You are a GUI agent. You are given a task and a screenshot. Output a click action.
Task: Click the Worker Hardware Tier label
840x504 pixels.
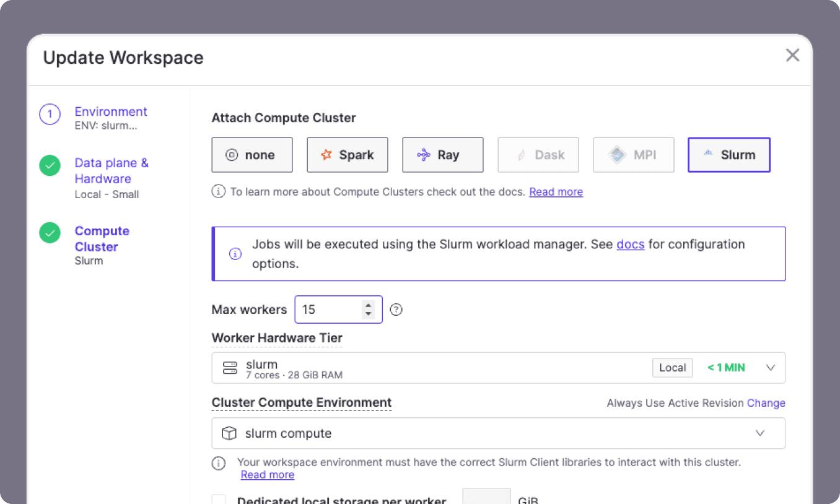277,338
